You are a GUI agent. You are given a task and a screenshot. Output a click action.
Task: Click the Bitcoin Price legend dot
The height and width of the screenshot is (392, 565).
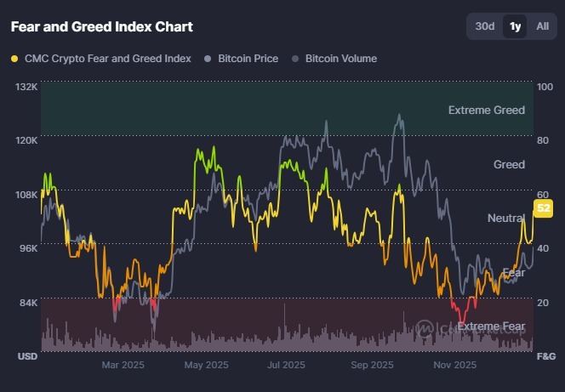pos(208,59)
